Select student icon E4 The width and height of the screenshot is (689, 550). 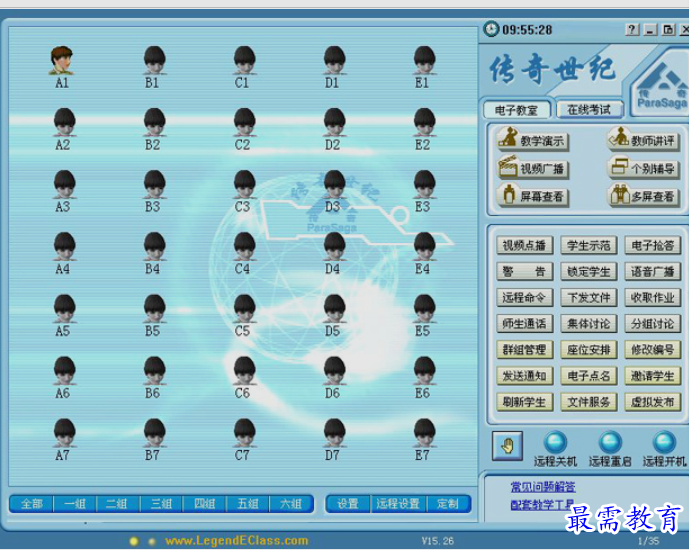pos(424,247)
